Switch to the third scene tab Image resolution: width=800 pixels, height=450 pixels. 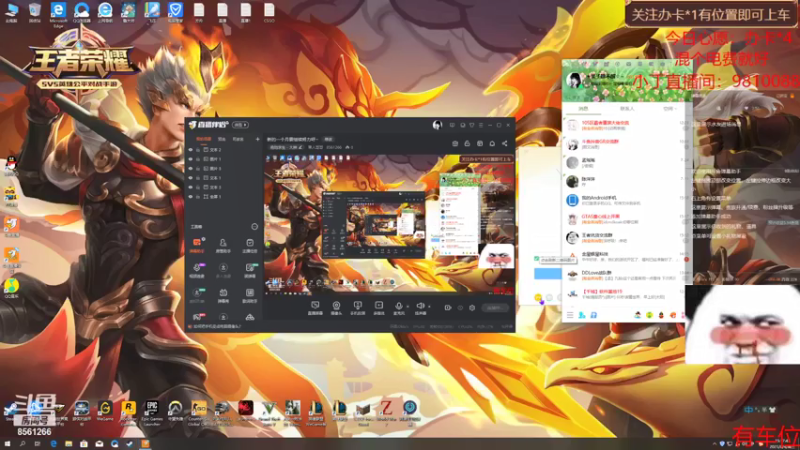(238, 139)
